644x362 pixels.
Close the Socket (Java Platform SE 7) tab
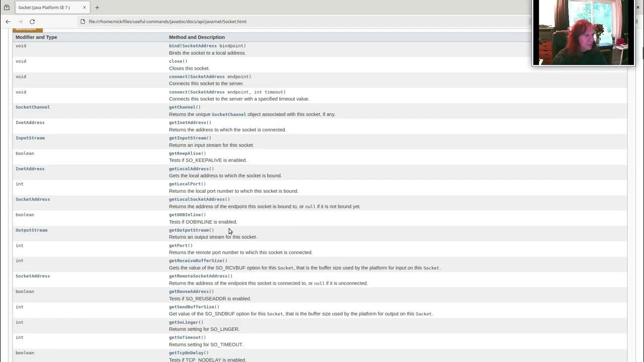point(85,8)
